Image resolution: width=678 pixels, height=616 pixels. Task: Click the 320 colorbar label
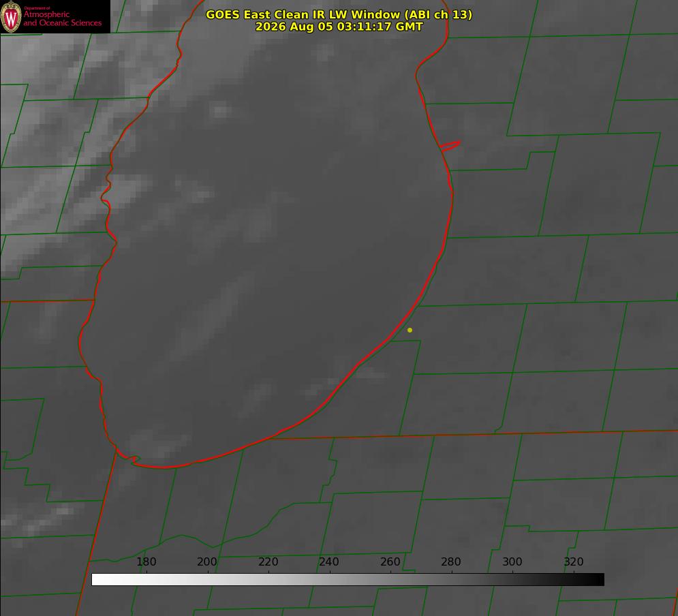click(574, 561)
